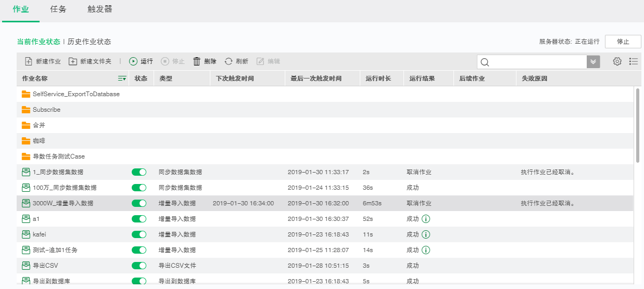Switch to the 任务 tab
The width and height of the screenshot is (644, 289).
58,9
